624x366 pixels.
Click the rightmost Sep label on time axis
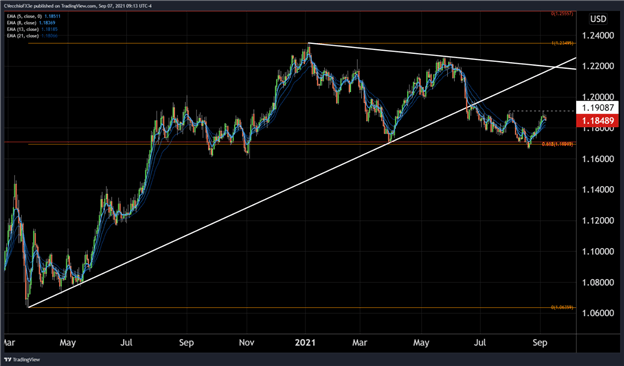(x=540, y=343)
